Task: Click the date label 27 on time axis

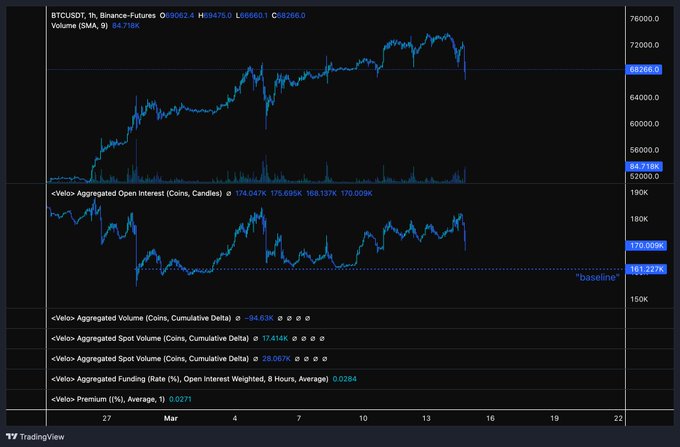Action: [107, 418]
